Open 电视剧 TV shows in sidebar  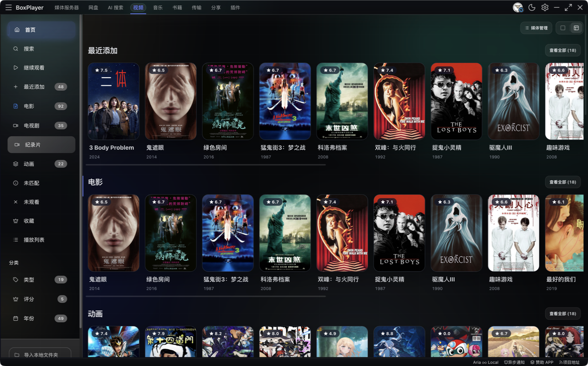click(x=41, y=125)
